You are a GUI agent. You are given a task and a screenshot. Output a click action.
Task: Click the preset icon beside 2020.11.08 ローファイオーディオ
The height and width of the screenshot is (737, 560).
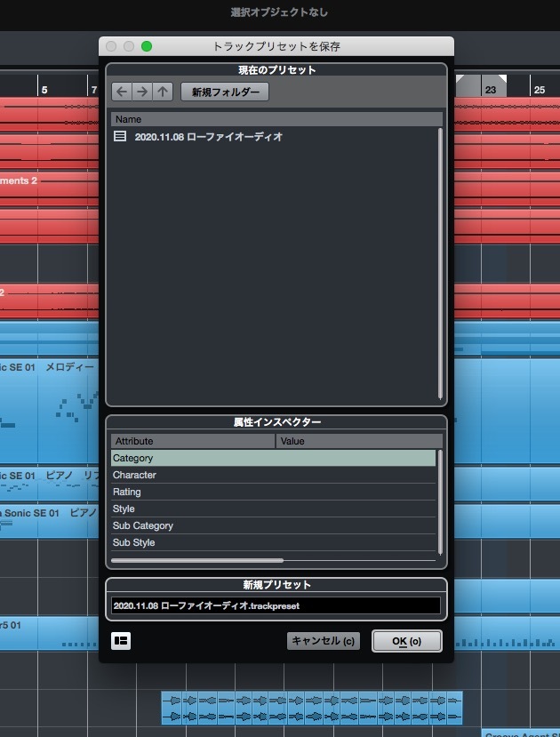(x=121, y=137)
